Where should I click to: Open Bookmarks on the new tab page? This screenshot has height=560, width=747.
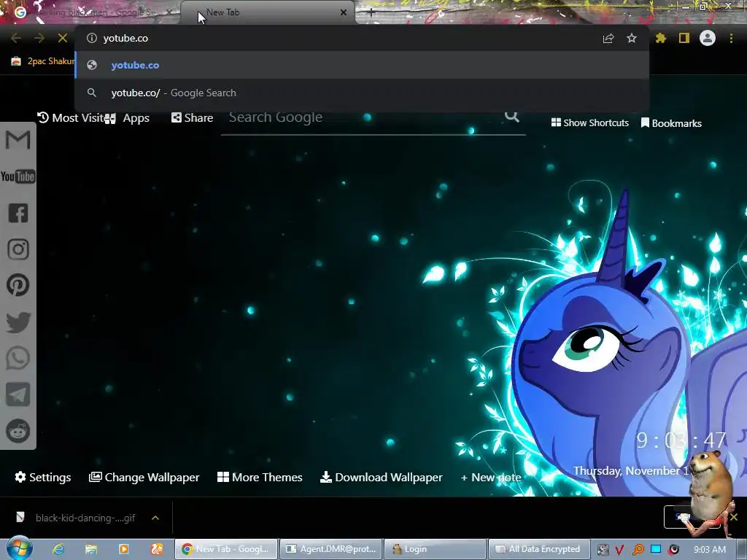671,123
